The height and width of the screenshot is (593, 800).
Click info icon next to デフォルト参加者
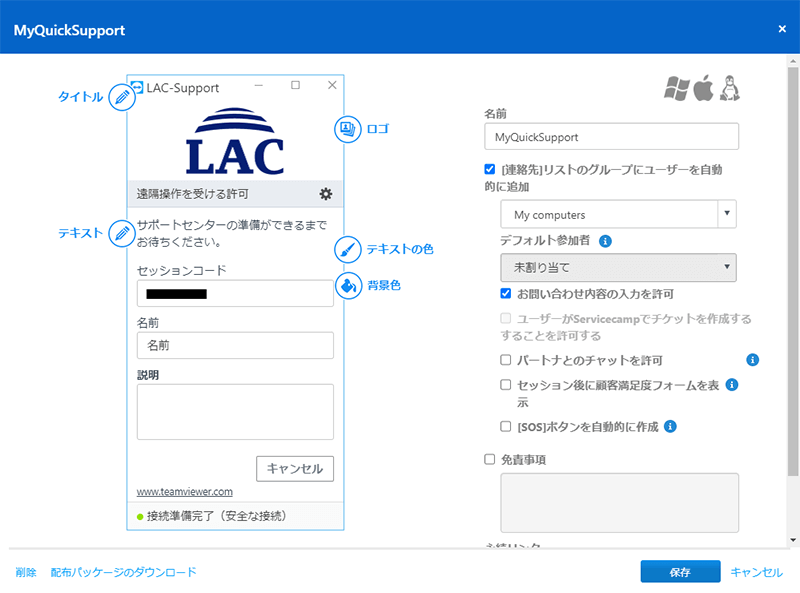pyautogui.click(x=605, y=241)
